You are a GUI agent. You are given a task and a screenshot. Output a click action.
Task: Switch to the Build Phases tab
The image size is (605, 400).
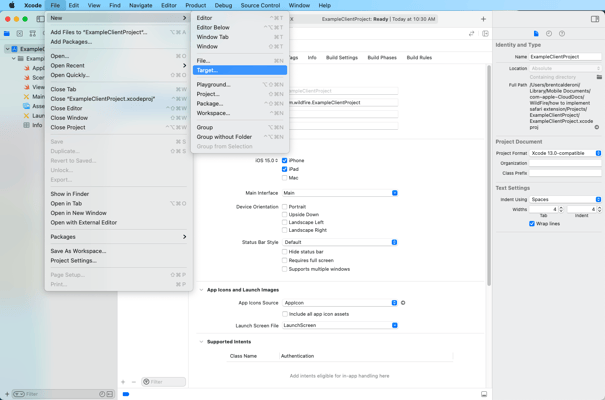tap(382, 57)
